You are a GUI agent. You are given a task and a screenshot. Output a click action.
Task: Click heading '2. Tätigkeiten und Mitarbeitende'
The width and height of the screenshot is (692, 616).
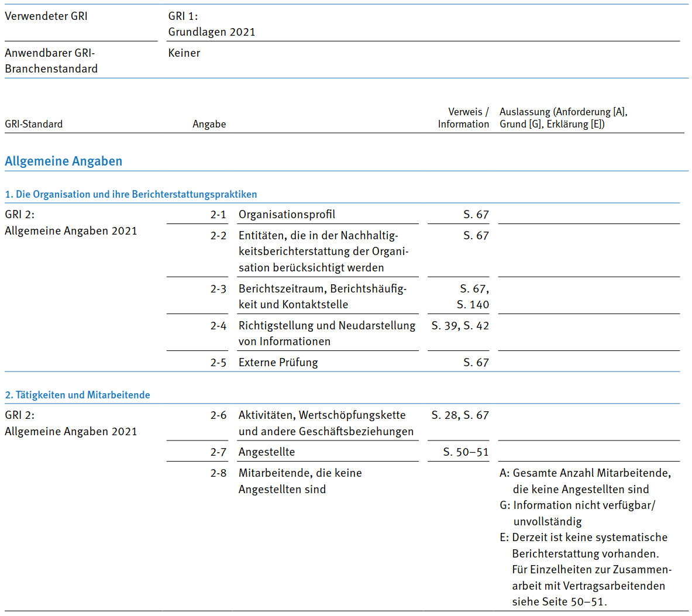[x=77, y=395]
